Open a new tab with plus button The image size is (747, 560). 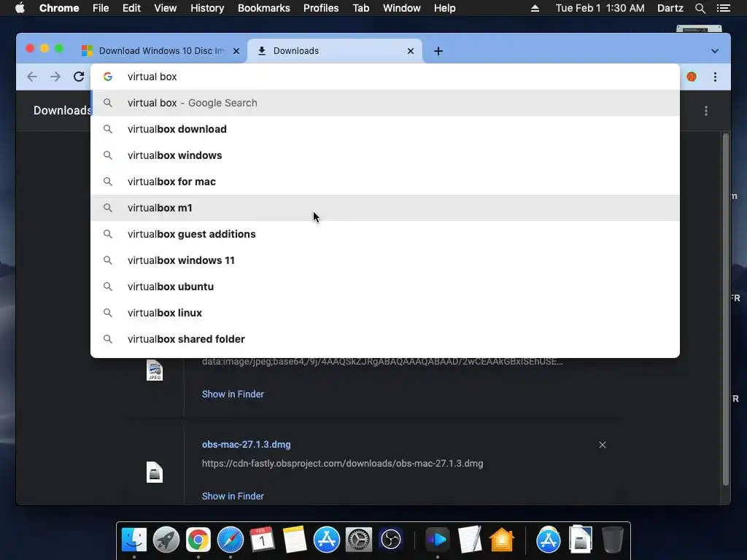click(438, 51)
